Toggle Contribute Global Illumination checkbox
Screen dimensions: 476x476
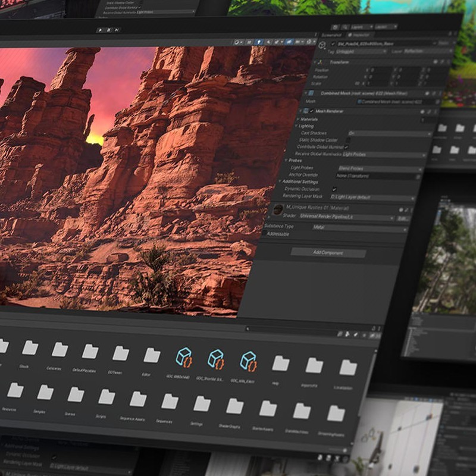pos(346,147)
